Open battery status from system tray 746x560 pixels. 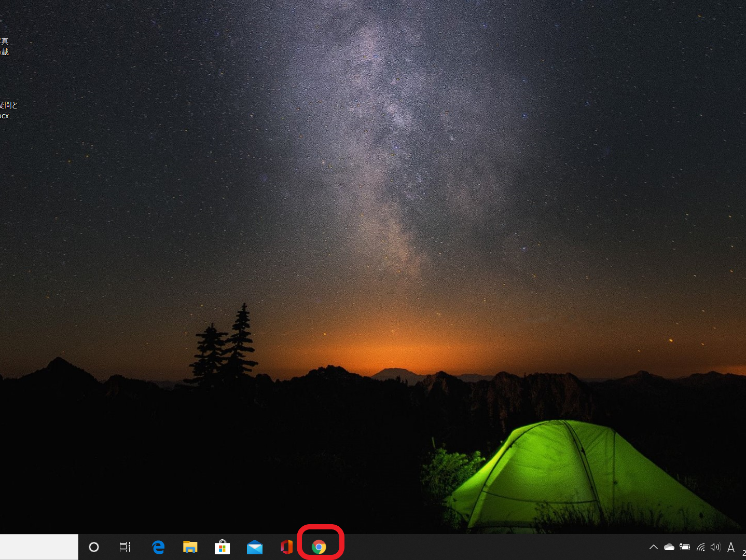(685, 547)
